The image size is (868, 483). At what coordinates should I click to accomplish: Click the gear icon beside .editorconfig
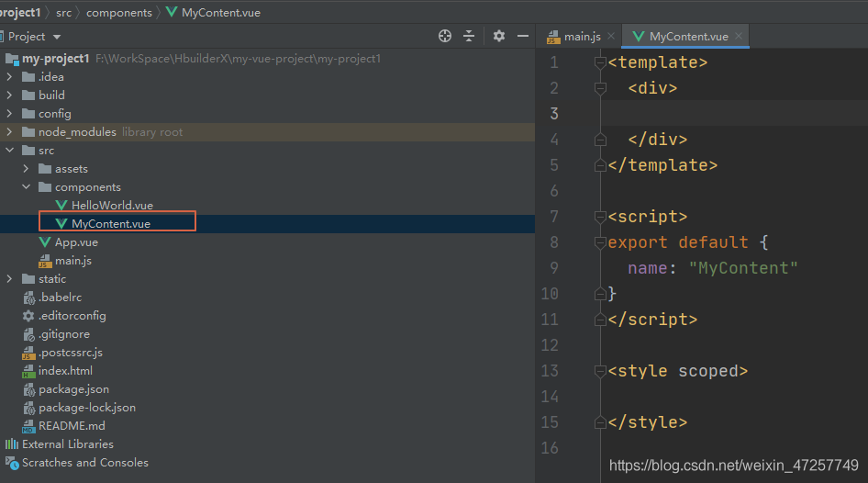point(28,316)
